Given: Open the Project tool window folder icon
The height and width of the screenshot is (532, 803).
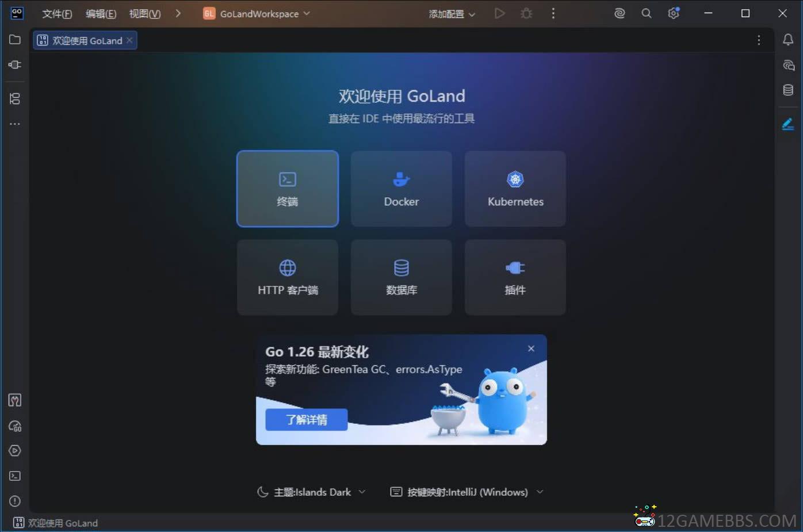Looking at the screenshot, I should (x=15, y=40).
